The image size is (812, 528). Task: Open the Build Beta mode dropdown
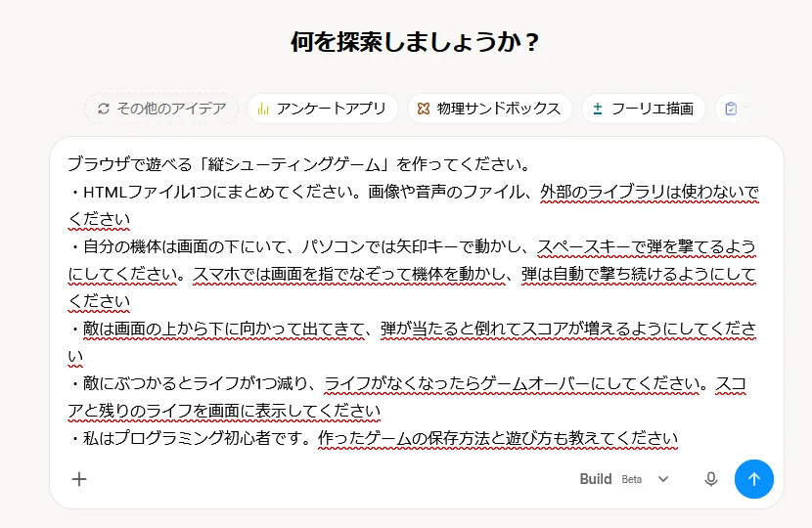click(624, 479)
